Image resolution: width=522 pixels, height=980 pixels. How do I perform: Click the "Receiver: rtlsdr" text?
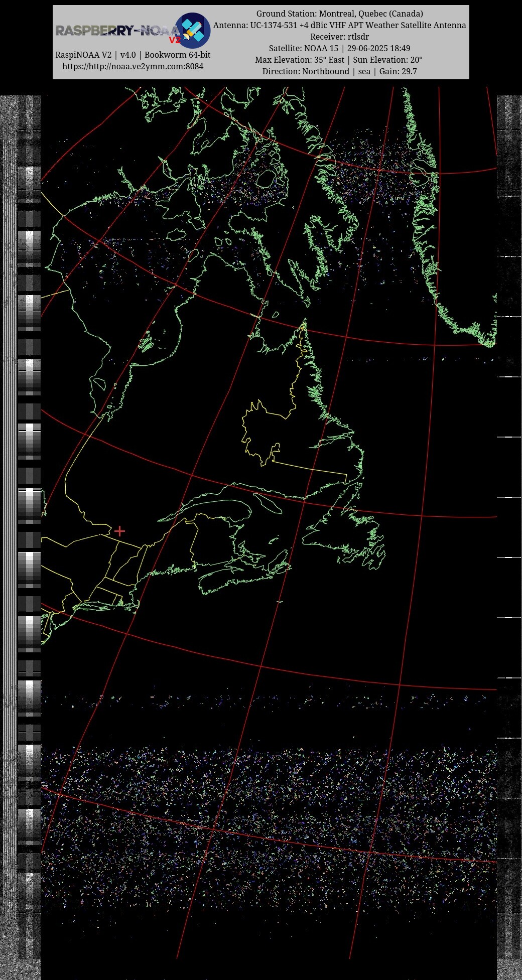coord(339,37)
